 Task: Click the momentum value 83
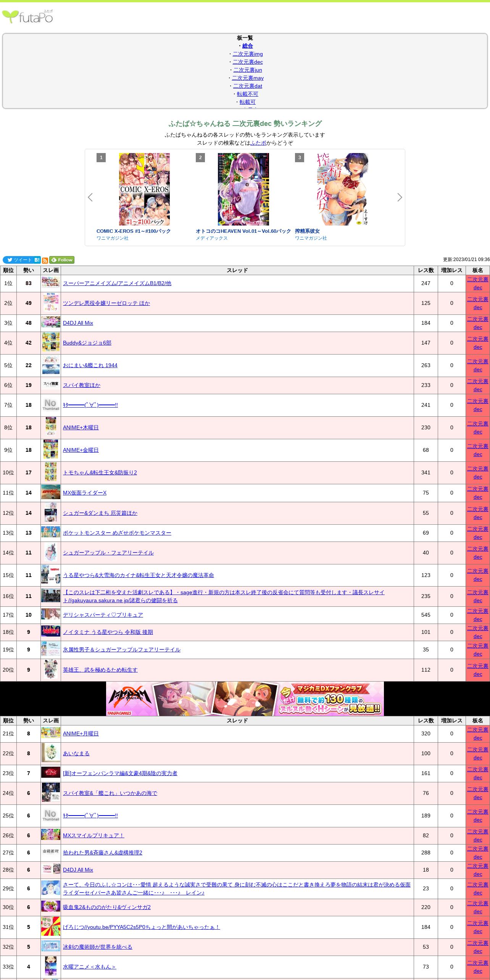pyautogui.click(x=29, y=283)
